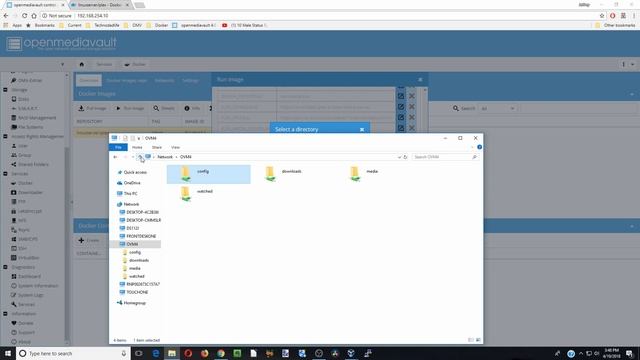The image size is (640, 360).
Task: Collapse the Information section
Action: (5, 314)
